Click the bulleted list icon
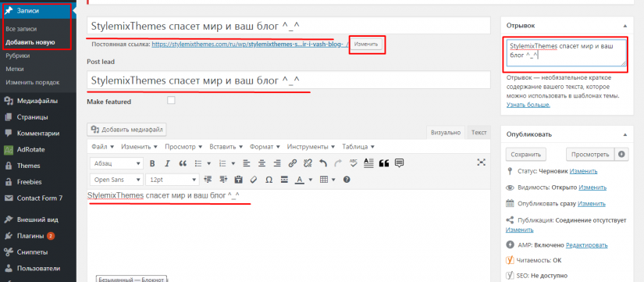644x282 pixels. click(x=198, y=163)
